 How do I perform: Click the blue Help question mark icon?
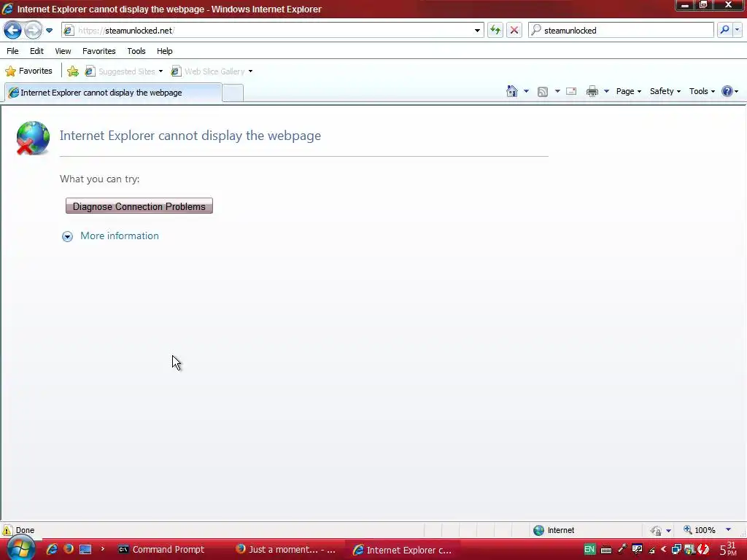pos(727,91)
